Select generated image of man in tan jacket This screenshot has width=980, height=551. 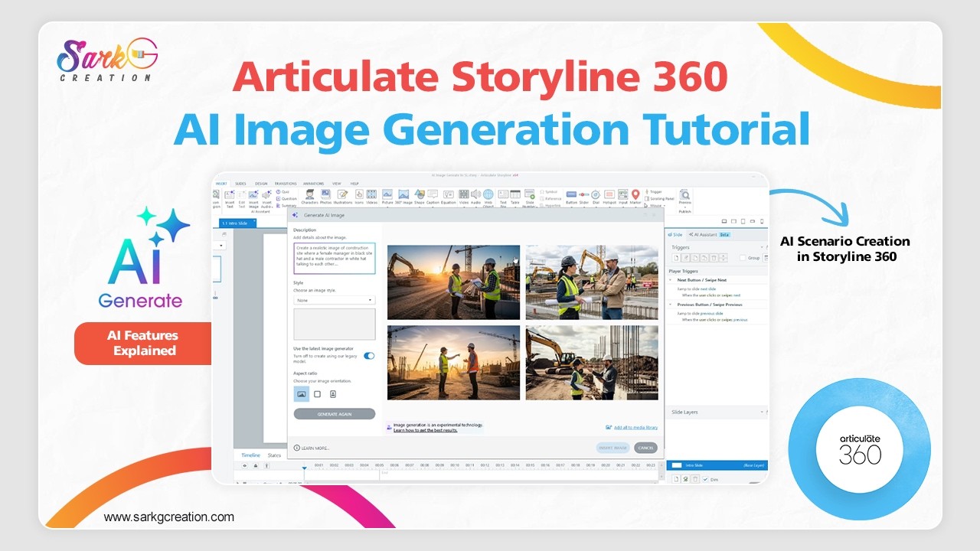[x=592, y=282]
